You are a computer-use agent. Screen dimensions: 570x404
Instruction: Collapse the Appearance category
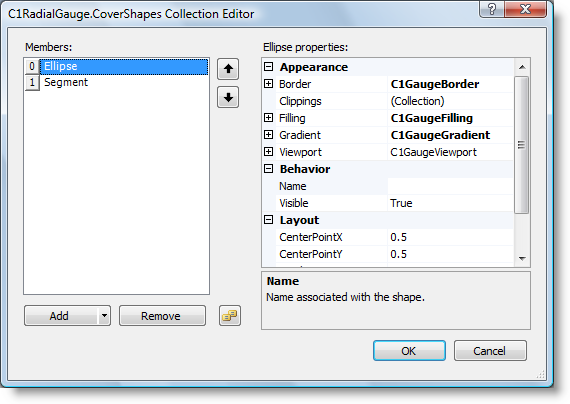coord(268,67)
